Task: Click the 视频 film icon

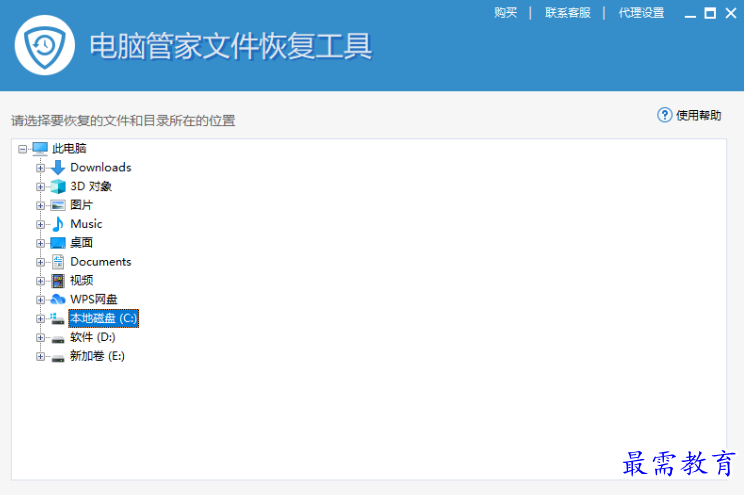Action: (x=58, y=281)
